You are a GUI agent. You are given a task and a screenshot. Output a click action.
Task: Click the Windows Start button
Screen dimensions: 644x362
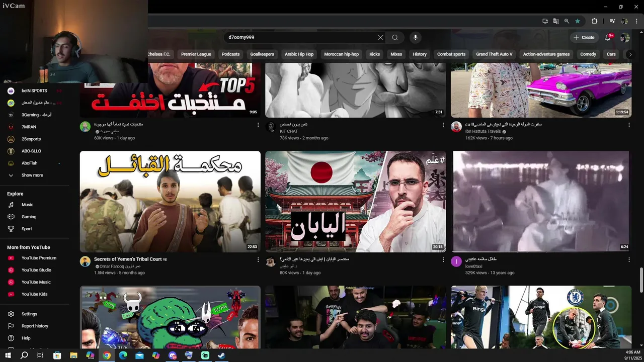(x=8, y=355)
